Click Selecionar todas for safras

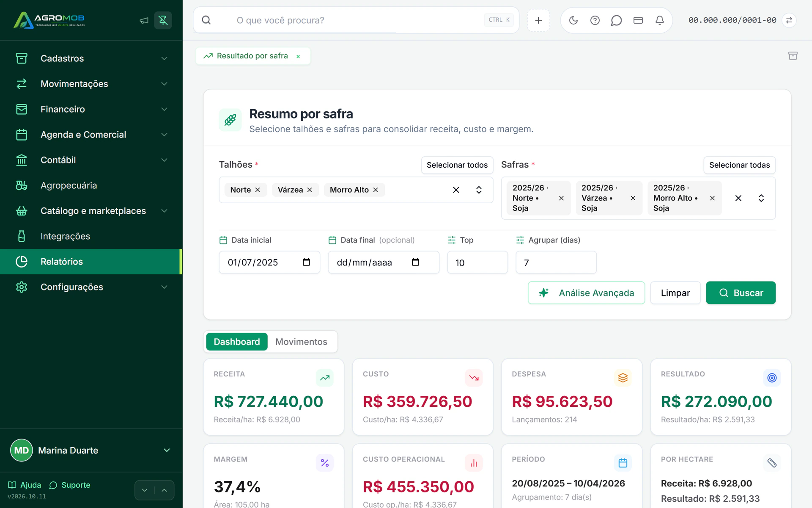pyautogui.click(x=739, y=165)
